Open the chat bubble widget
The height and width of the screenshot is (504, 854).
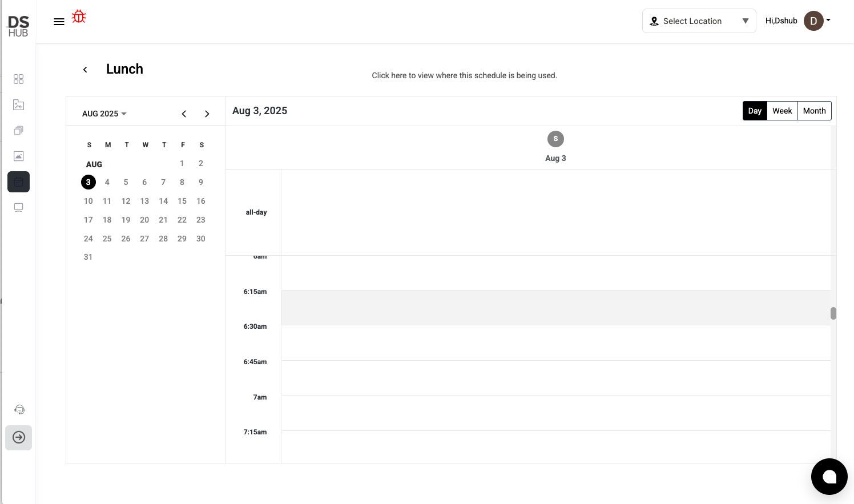tap(829, 477)
